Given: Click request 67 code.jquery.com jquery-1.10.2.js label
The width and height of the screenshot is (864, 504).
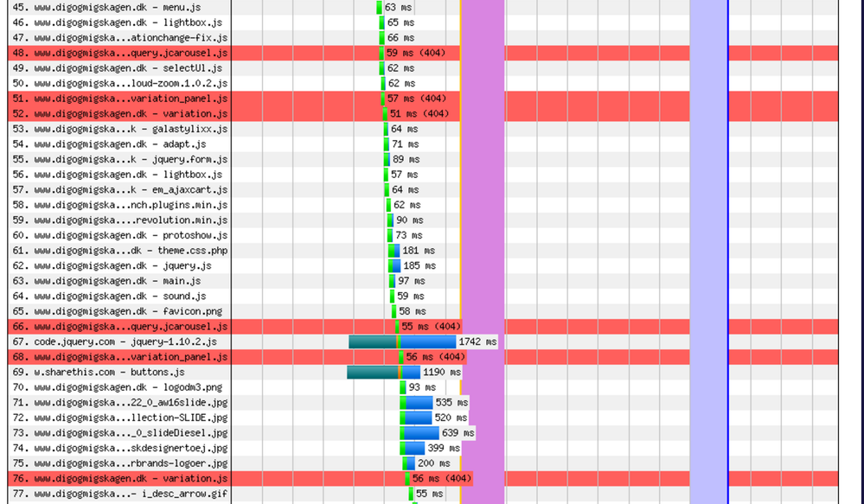Looking at the screenshot, I should (120, 341).
